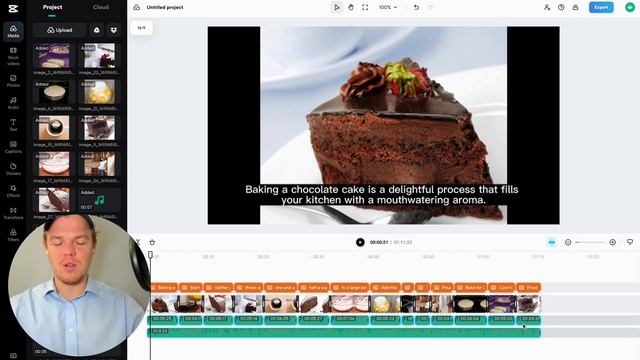Screen dimensions: 640x360
Task: Rename the Untitled project title
Action: [x=165, y=7]
